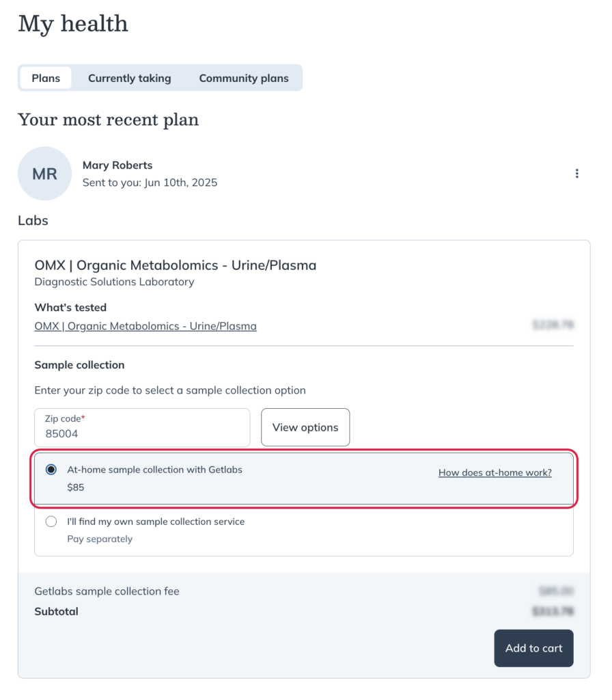Click the View options button
The width and height of the screenshot is (612, 700).
[305, 427]
